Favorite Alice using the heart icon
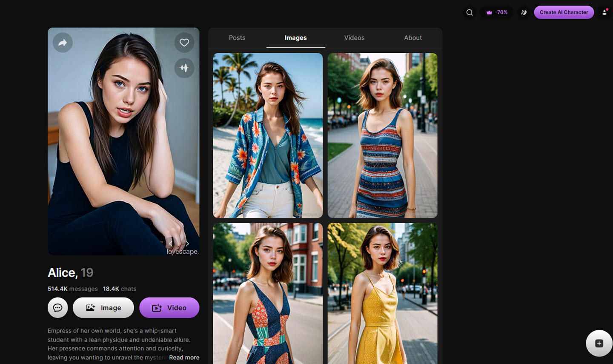The image size is (613, 364). [x=184, y=43]
